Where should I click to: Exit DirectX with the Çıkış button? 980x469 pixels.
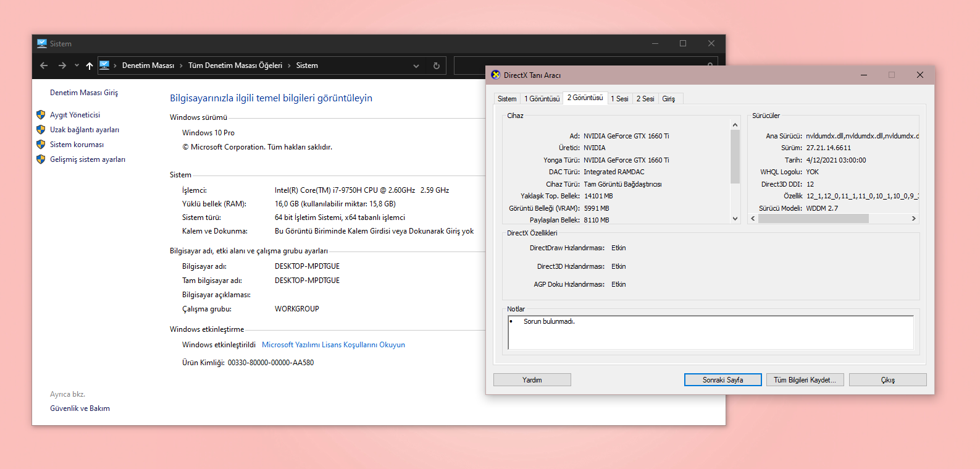(888, 380)
